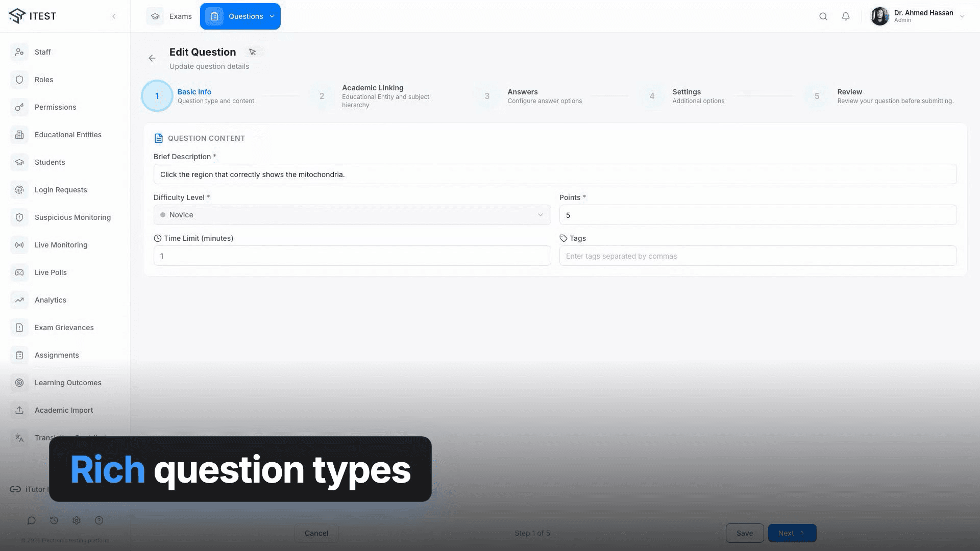Open the history clock icon in sidebar footer
Screen dimensions: 980x551
coord(54,520)
